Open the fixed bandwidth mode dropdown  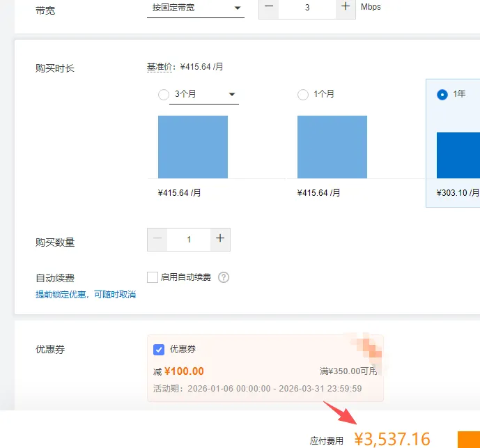tap(195, 8)
